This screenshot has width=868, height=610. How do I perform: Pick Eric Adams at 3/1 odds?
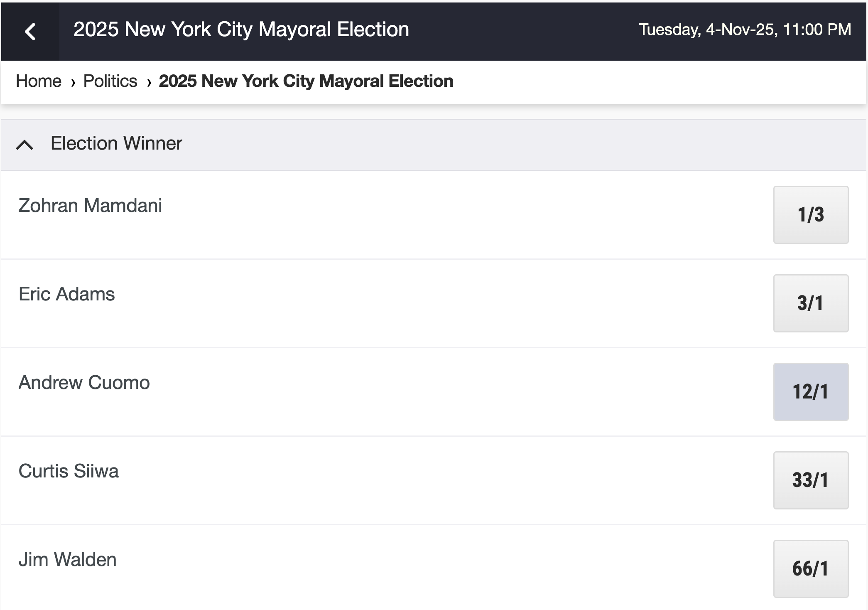pos(810,303)
